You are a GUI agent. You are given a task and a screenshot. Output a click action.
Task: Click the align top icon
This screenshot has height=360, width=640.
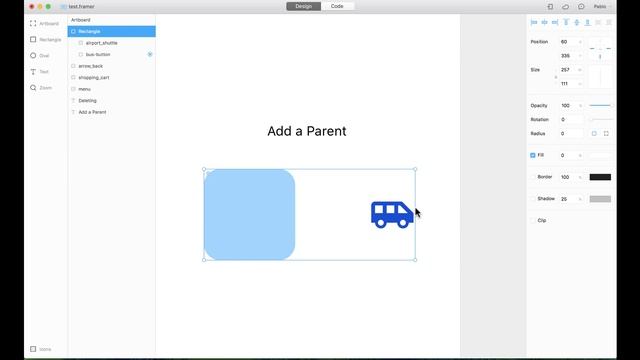[566, 22]
